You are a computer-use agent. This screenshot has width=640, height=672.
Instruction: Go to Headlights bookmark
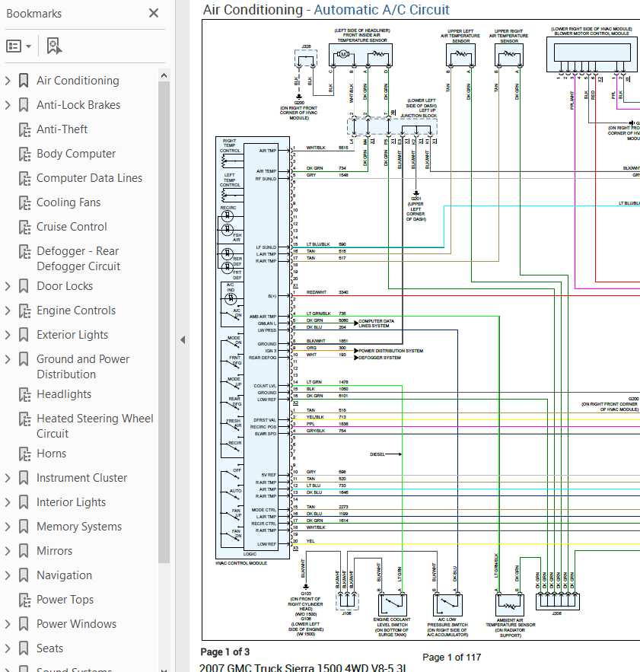click(64, 394)
